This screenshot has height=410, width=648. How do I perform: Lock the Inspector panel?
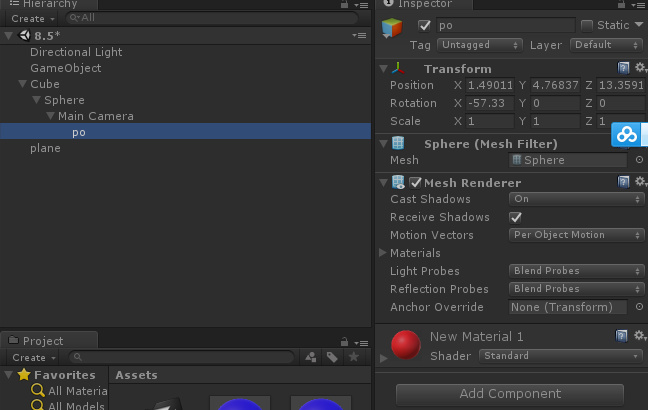pyautogui.click(x=621, y=5)
